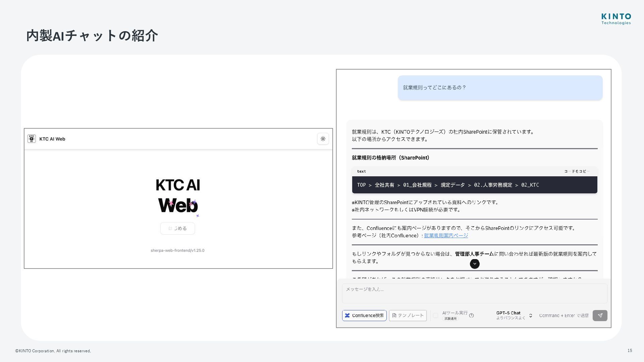The height and width of the screenshot is (362, 644).
Task: Click the KTC AI Web header title
Action: [x=52, y=139]
